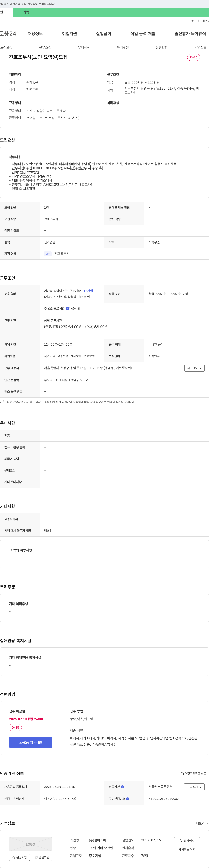Add company to favorites with 관심기업
The width and height of the screenshot is (209, 868).
pos(20,857)
